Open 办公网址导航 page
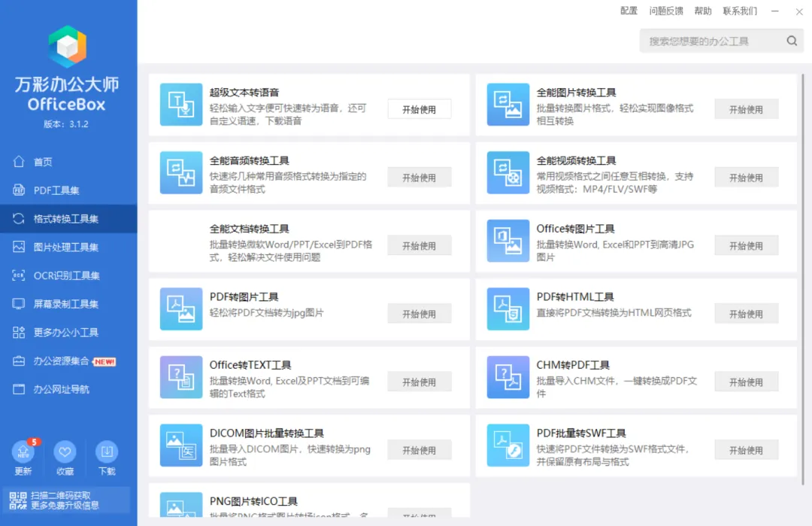 pyautogui.click(x=68, y=389)
